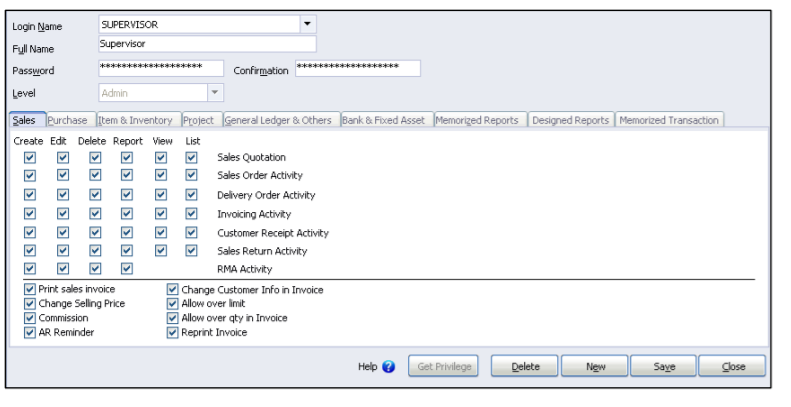Toggle the Print sales invoice checkbox
The image size is (791, 407).
[30, 289]
